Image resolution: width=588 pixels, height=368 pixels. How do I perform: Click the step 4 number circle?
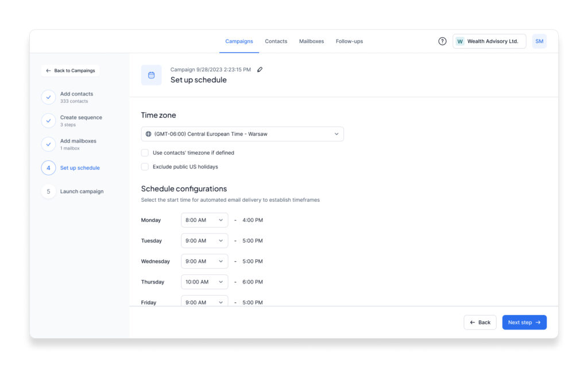pyautogui.click(x=48, y=168)
